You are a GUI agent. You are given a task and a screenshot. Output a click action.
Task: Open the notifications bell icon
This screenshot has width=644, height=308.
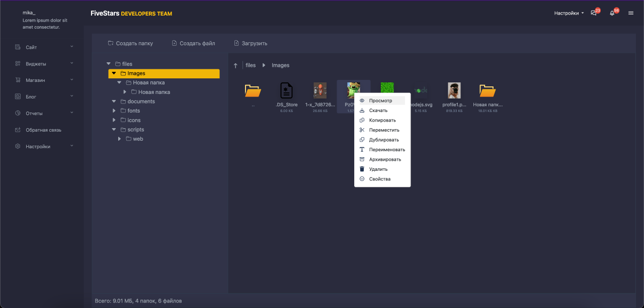612,13
